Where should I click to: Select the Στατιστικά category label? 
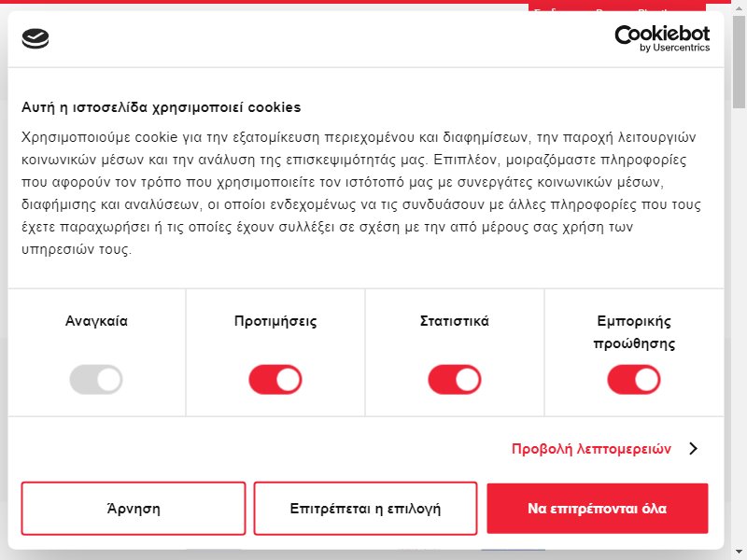pos(455,321)
